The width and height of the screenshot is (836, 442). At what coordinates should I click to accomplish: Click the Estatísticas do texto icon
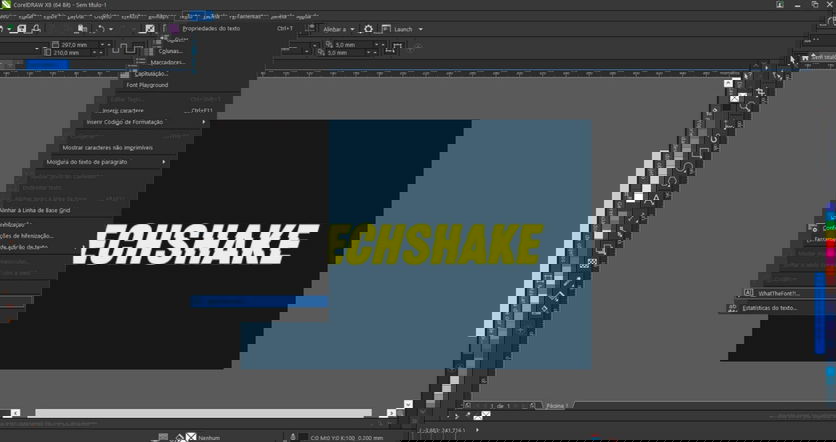pos(733,308)
